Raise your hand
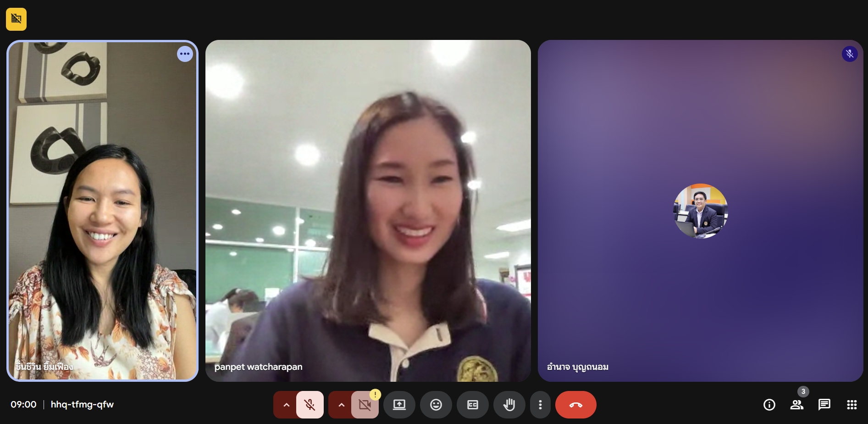The height and width of the screenshot is (424, 868). pos(509,405)
